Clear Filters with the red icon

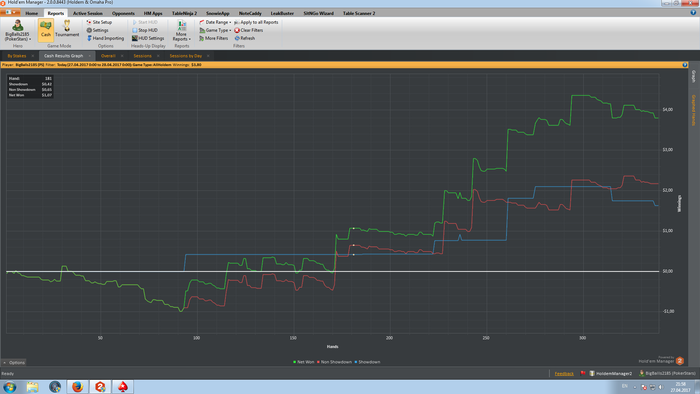pyautogui.click(x=249, y=30)
